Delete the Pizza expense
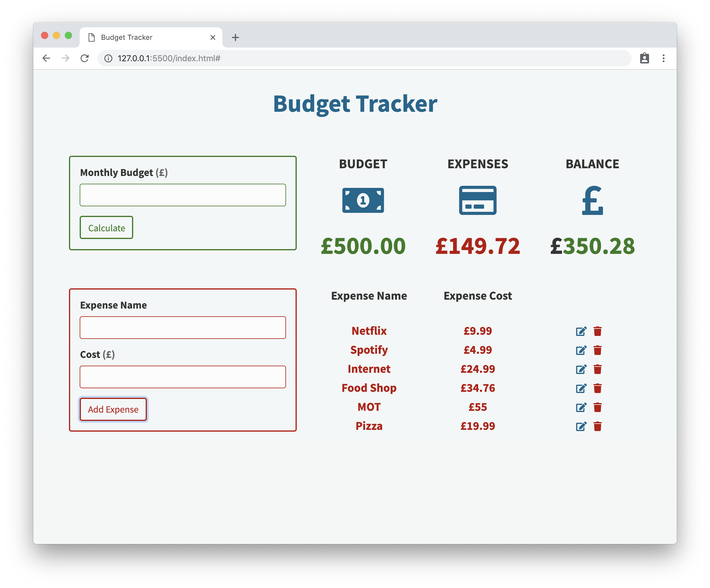 [597, 426]
